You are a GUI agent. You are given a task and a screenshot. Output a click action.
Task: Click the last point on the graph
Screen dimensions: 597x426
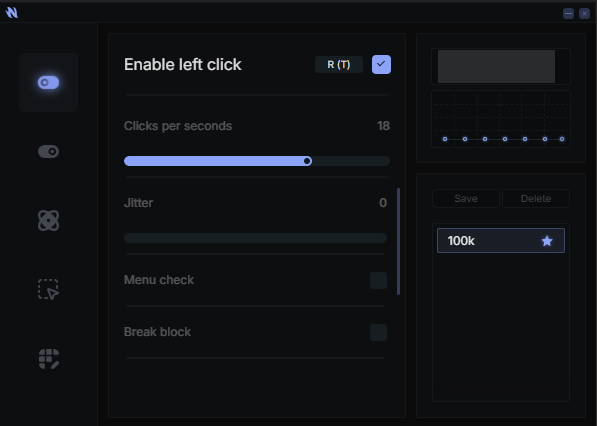coord(562,139)
